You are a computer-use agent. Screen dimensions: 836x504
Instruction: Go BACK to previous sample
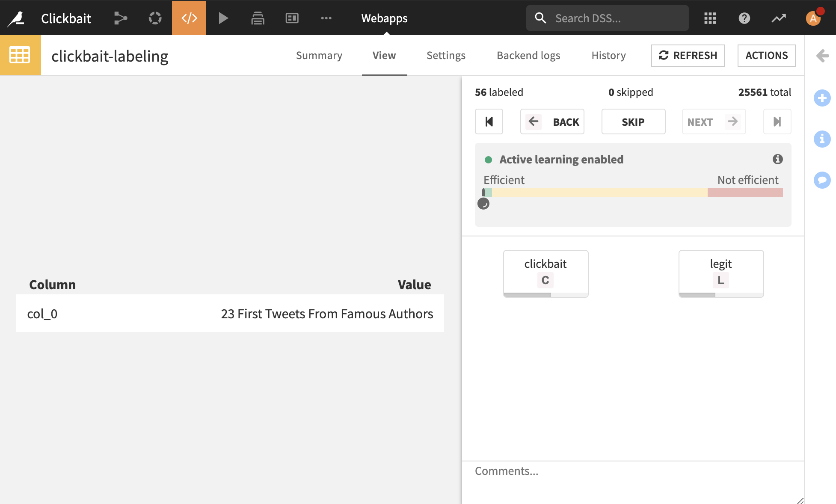click(x=552, y=122)
